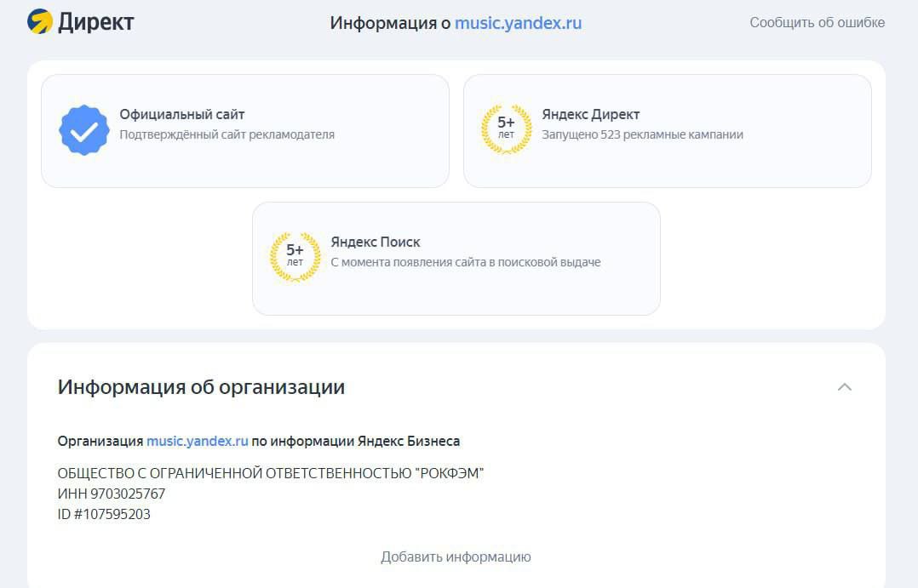Open music.yandex.ru link in organization line
Image resolution: width=918 pixels, height=588 pixels.
[x=197, y=441]
